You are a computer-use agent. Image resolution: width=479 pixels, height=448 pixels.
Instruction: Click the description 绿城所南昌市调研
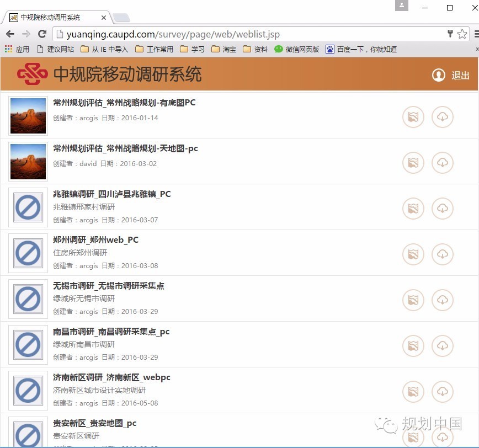84,344
